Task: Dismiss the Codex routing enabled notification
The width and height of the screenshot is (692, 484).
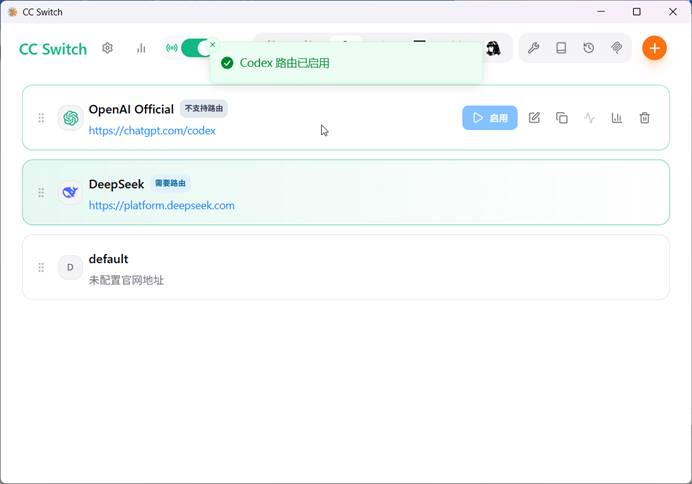Action: tap(213, 45)
